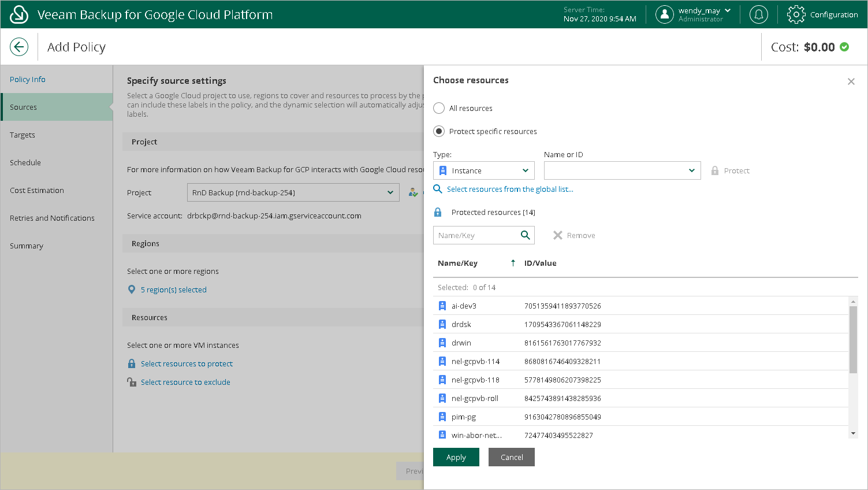Image resolution: width=868 pixels, height=490 pixels.
Task: Click the lock icon for resources to protect
Action: (132, 363)
